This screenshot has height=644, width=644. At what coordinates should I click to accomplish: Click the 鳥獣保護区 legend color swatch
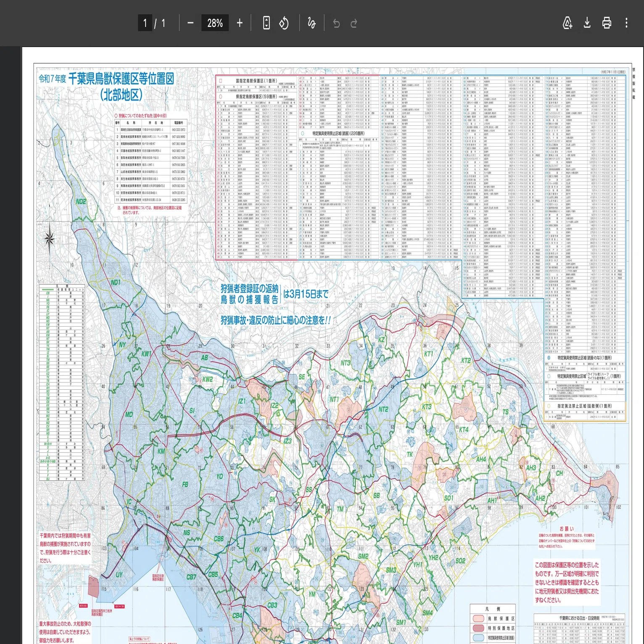[x=479, y=618]
